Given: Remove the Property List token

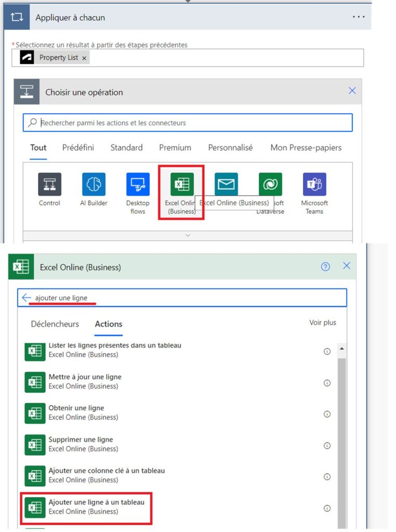Looking at the screenshot, I should point(84,58).
